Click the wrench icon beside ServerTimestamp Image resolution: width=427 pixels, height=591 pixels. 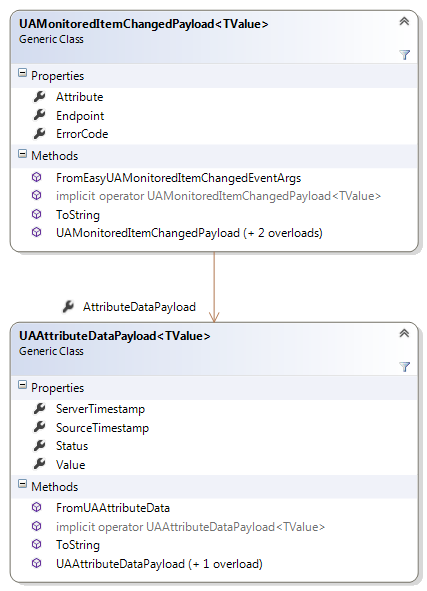[x=39, y=408]
